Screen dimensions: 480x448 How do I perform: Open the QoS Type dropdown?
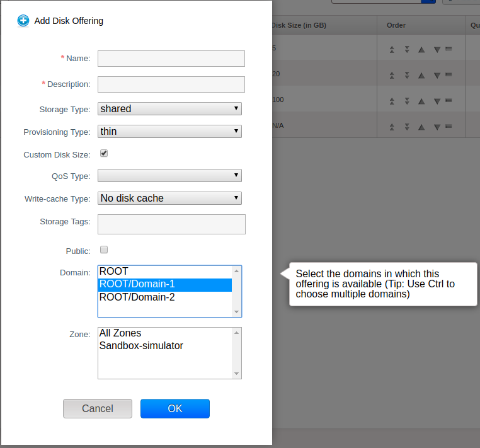pyautogui.click(x=169, y=175)
